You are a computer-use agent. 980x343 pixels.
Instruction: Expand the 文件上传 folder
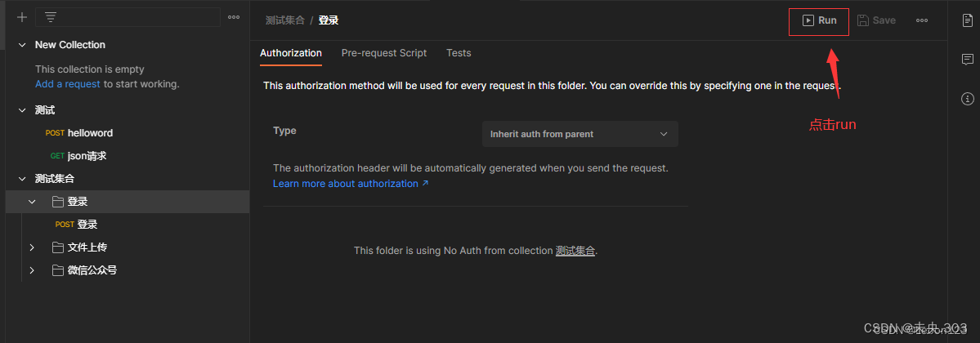point(32,247)
